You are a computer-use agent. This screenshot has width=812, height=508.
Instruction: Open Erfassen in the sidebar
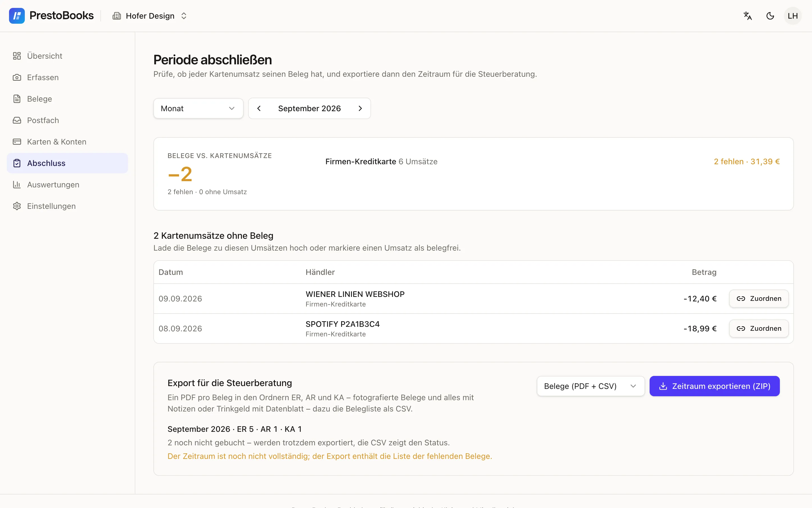pos(67,77)
